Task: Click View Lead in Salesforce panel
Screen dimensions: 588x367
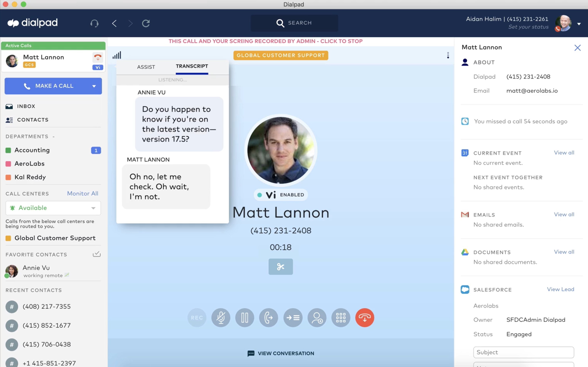Action: pos(560,289)
